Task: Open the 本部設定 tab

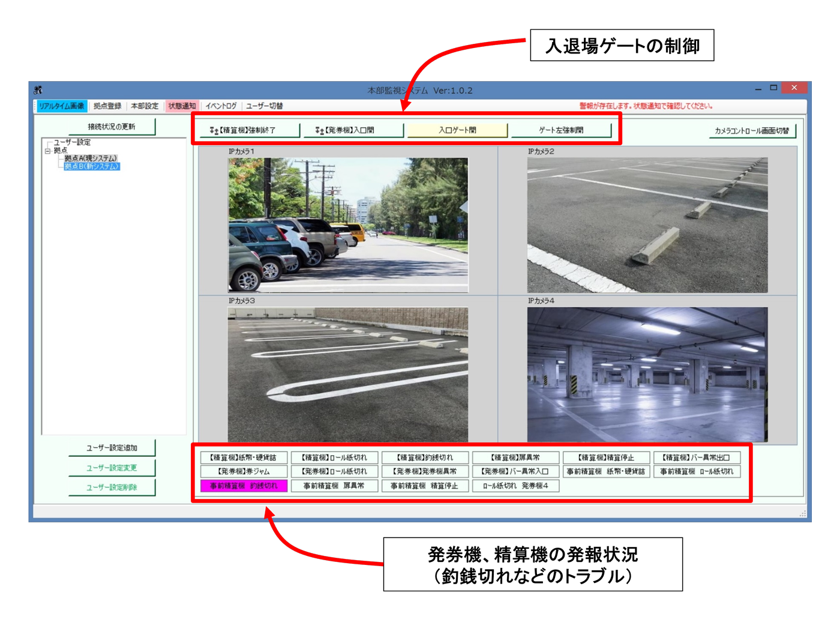Action: tap(145, 106)
